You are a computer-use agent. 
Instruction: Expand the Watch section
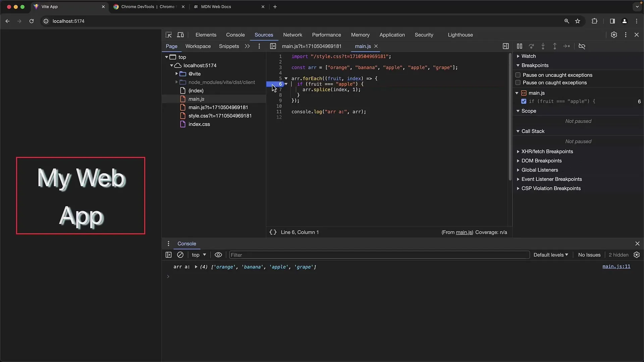[x=528, y=56]
